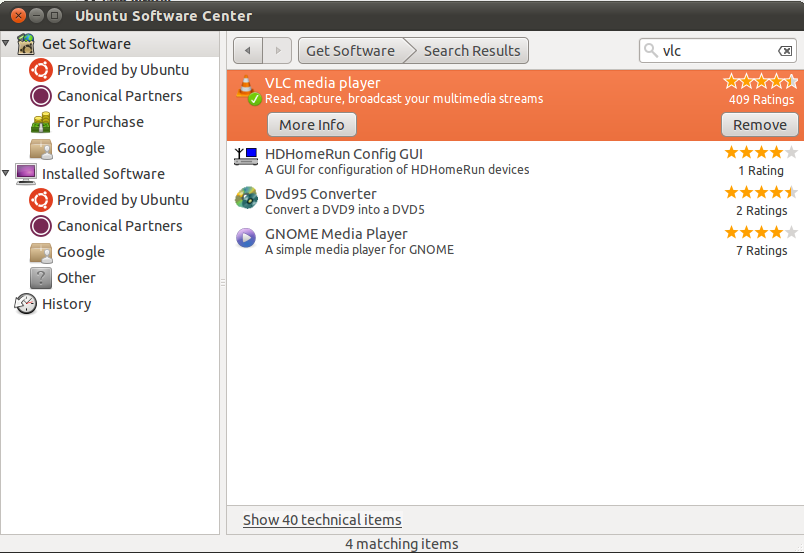804x553 pixels.
Task: Click the HDHomeRun Config GUI icon
Action: (246, 157)
